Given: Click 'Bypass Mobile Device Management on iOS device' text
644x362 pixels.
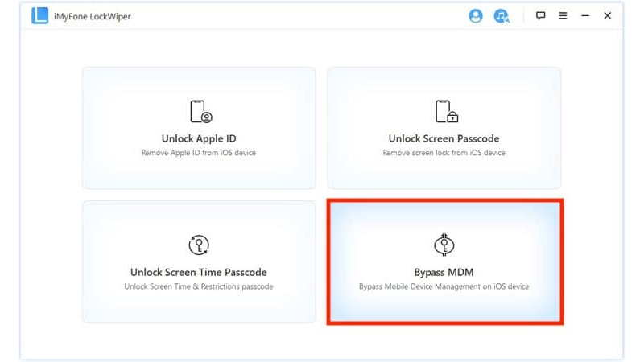Looking at the screenshot, I should click(x=444, y=286).
